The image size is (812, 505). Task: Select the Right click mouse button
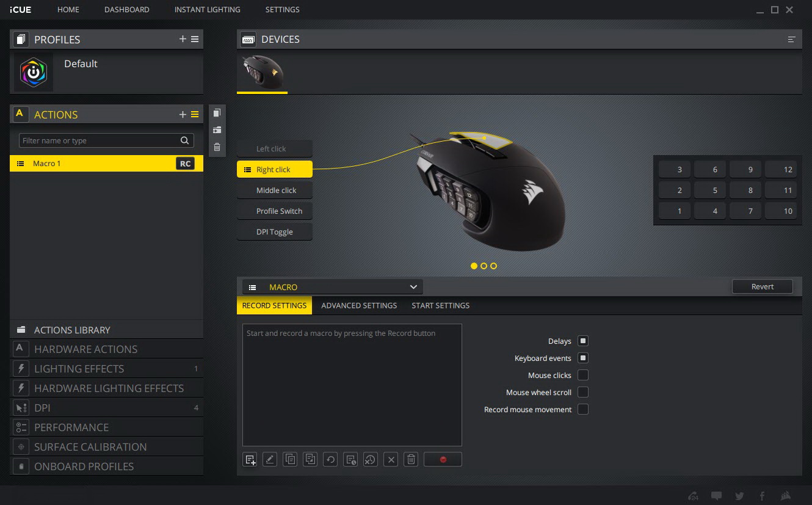[275, 170]
